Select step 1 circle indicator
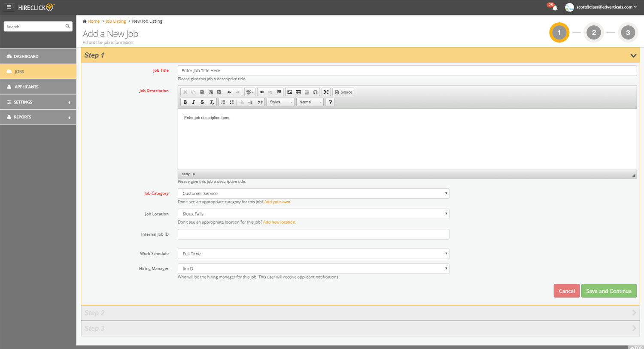The width and height of the screenshot is (644, 349). point(559,33)
